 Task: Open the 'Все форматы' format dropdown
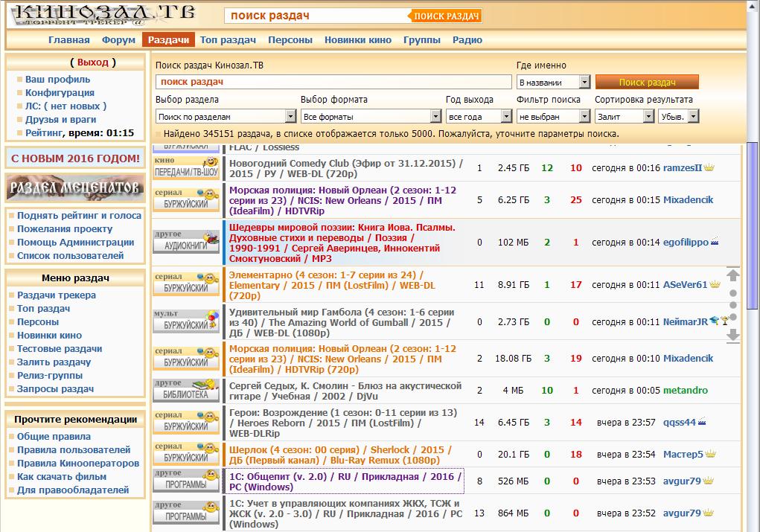pyautogui.click(x=370, y=116)
